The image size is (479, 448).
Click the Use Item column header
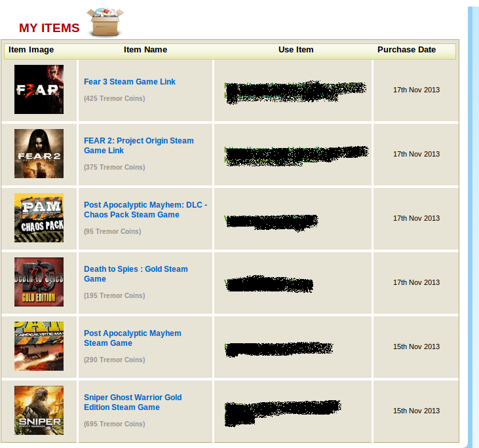pos(296,50)
